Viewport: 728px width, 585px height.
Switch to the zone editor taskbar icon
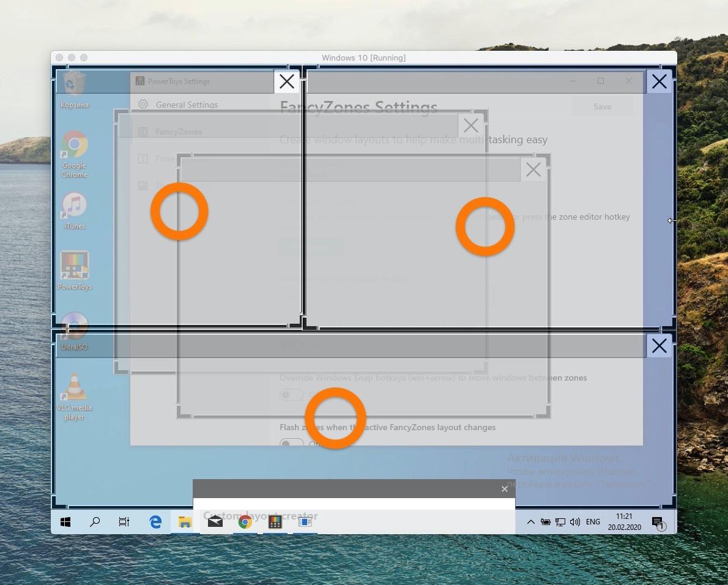click(x=305, y=522)
